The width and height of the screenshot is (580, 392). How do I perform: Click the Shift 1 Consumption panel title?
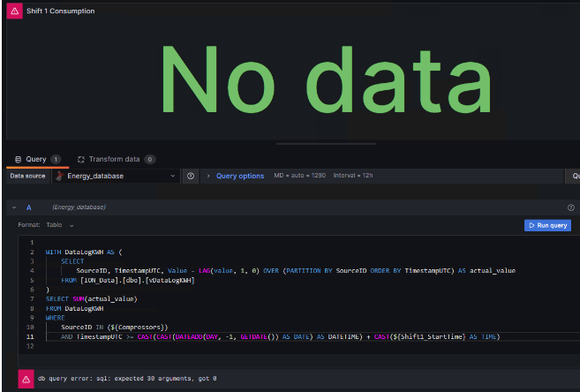coord(60,11)
